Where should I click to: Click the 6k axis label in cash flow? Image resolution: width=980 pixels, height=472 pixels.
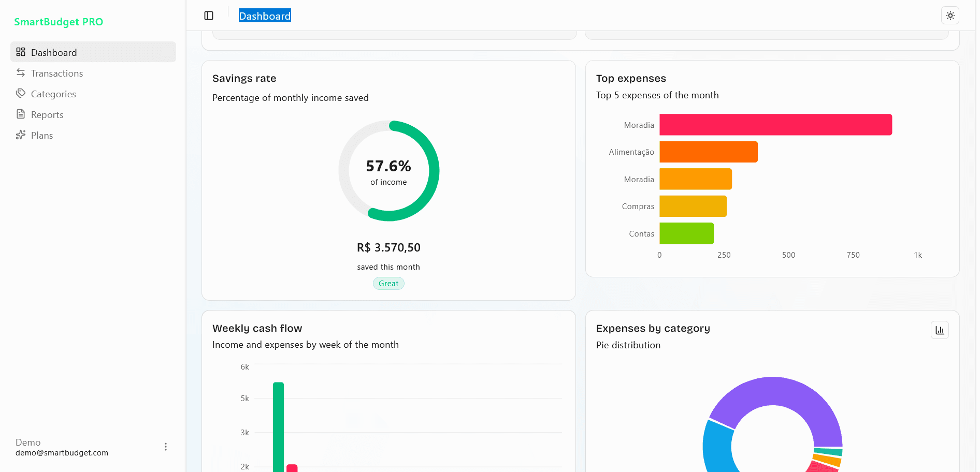click(x=245, y=367)
